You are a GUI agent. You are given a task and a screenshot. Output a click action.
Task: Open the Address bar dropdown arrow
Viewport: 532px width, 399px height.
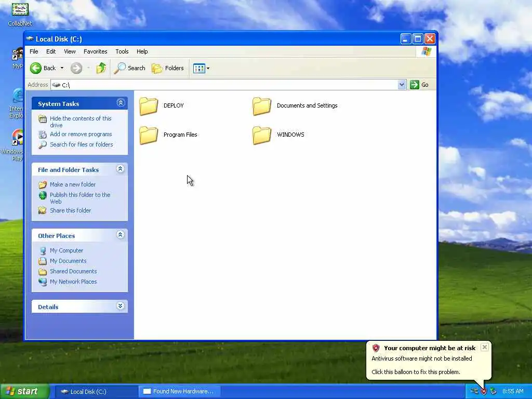click(x=402, y=85)
